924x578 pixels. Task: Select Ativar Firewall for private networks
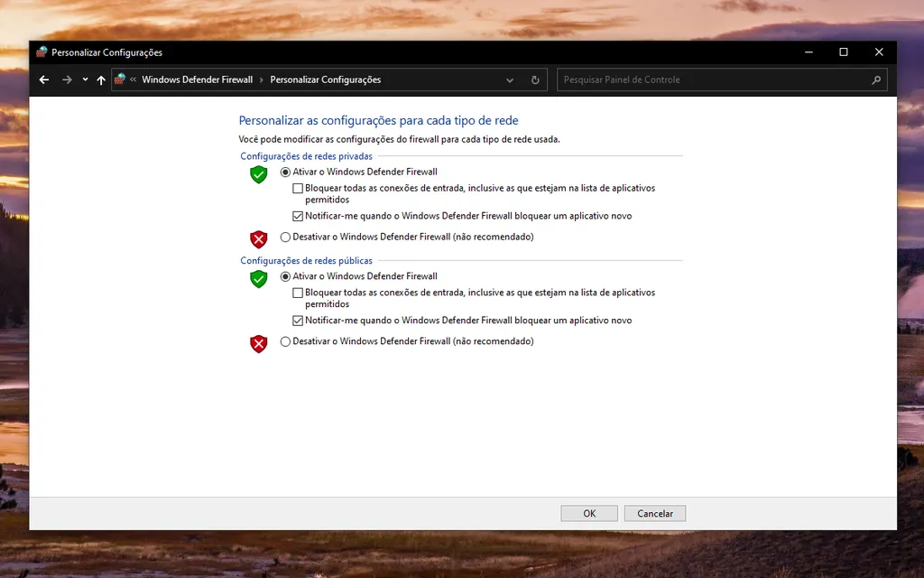[285, 172]
